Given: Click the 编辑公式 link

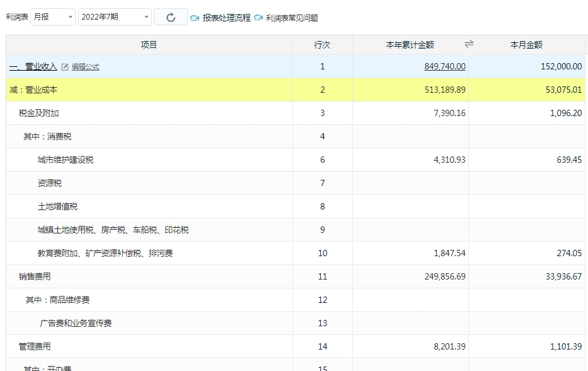Looking at the screenshot, I should tap(86, 67).
